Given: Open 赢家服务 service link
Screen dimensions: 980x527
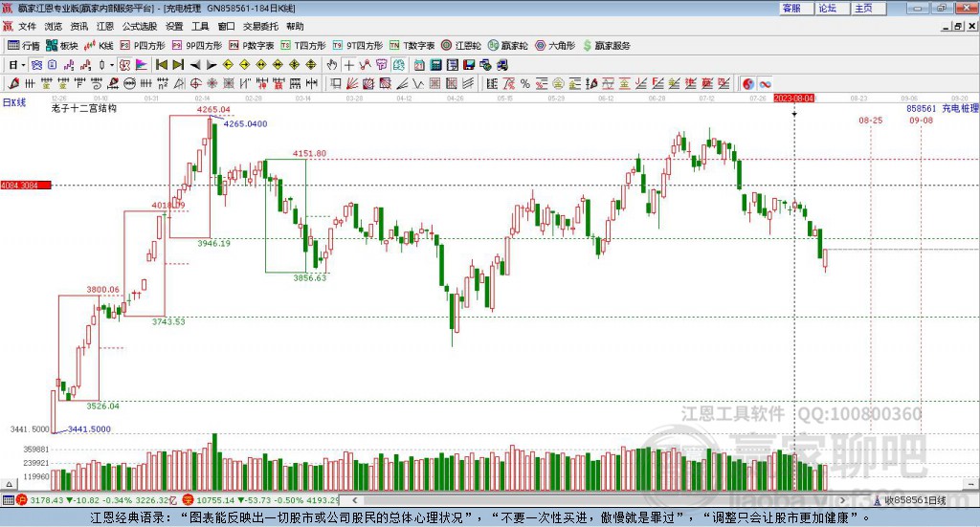Looking at the screenshot, I should point(606,46).
